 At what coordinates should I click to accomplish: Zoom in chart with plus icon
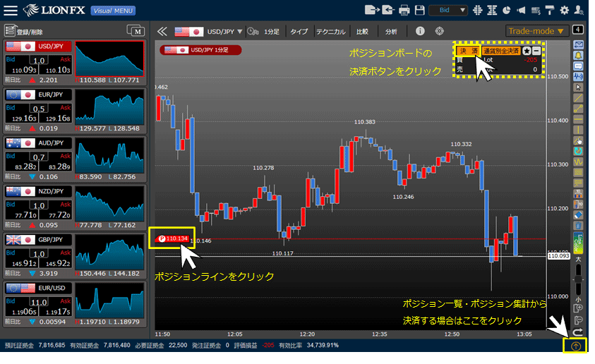pos(578,309)
